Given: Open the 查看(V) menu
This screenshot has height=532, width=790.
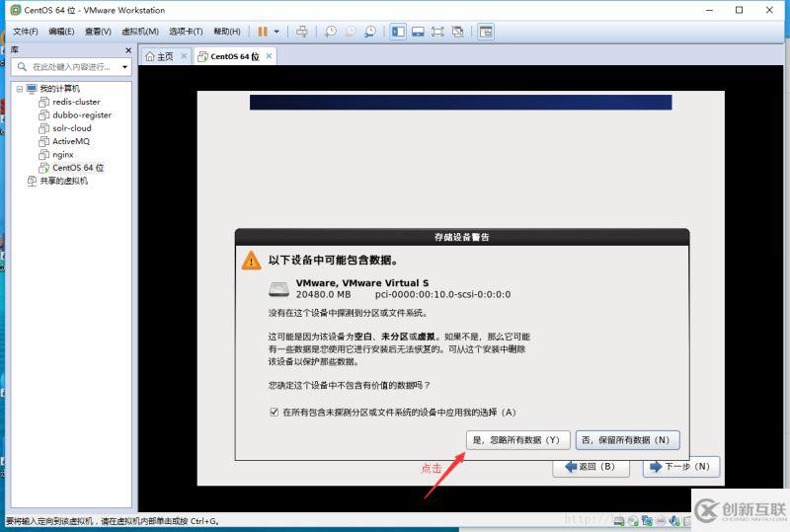Looking at the screenshot, I should tap(98, 32).
